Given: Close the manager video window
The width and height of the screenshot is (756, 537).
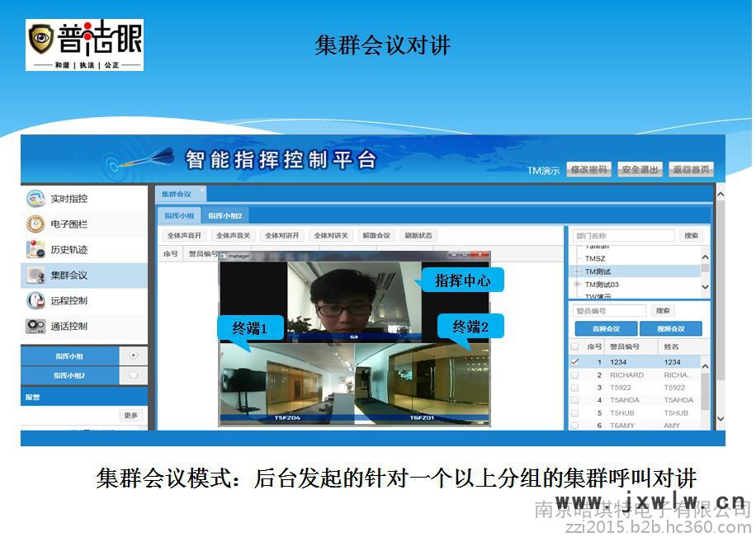Looking at the screenshot, I should pos(480,254).
